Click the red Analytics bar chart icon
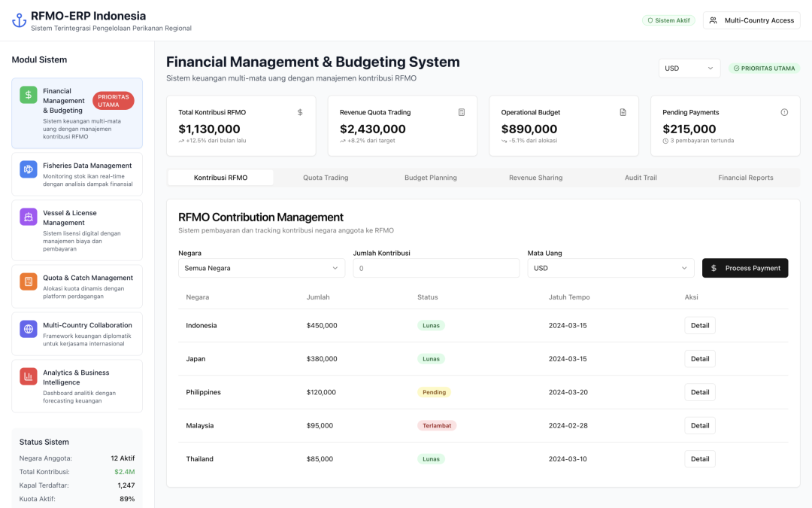 point(29,376)
